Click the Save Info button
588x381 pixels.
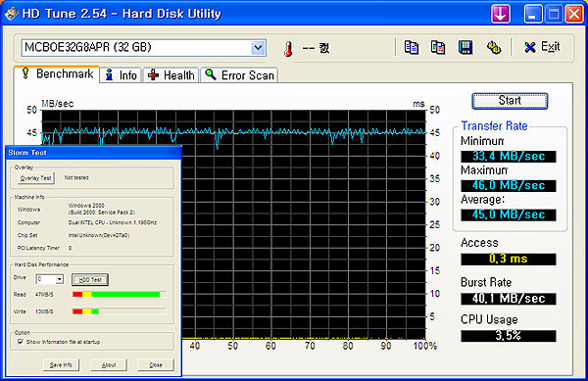[x=61, y=365]
